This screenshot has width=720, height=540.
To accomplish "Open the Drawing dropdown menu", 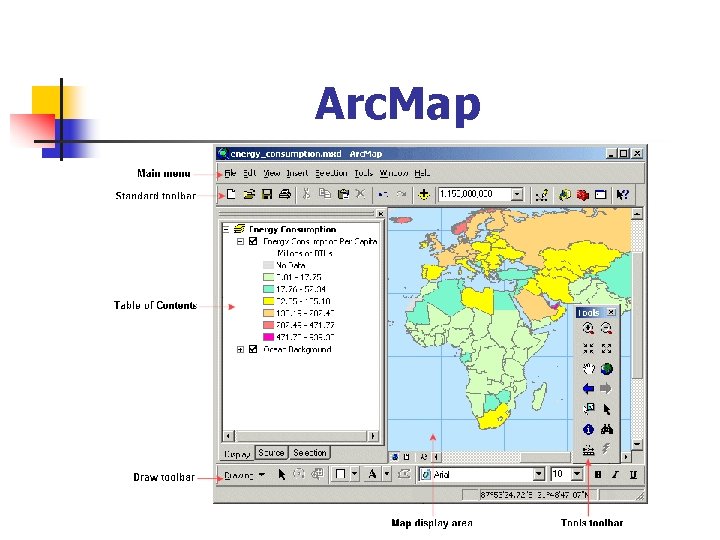I will (x=244, y=475).
